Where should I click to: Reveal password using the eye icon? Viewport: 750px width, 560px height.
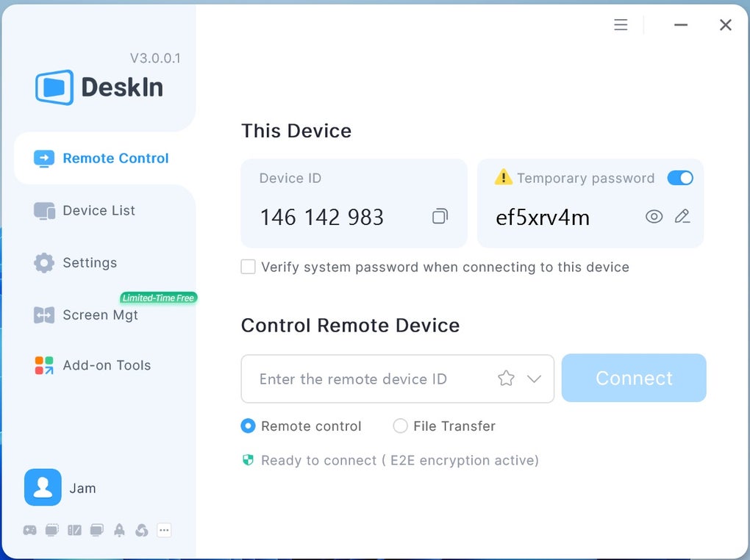coord(654,216)
